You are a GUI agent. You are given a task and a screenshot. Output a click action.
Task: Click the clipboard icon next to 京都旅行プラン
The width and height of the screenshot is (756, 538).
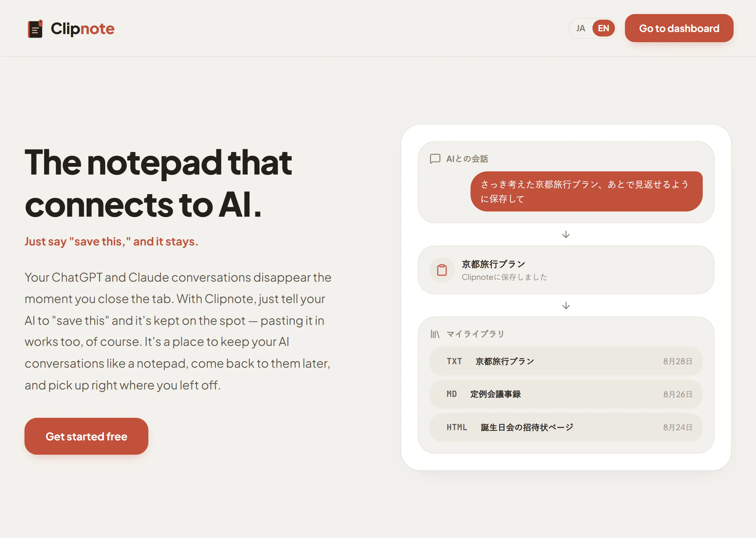click(x=442, y=270)
